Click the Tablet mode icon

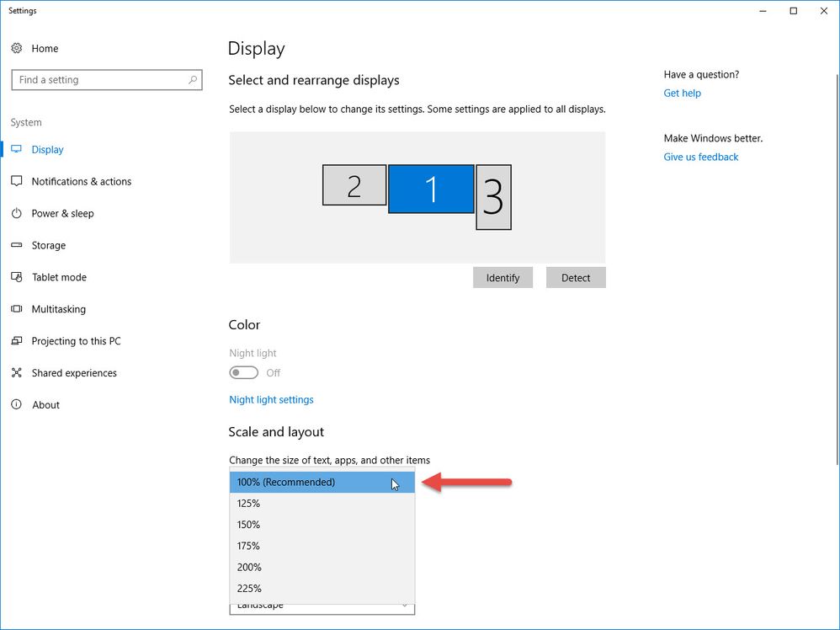pos(17,277)
